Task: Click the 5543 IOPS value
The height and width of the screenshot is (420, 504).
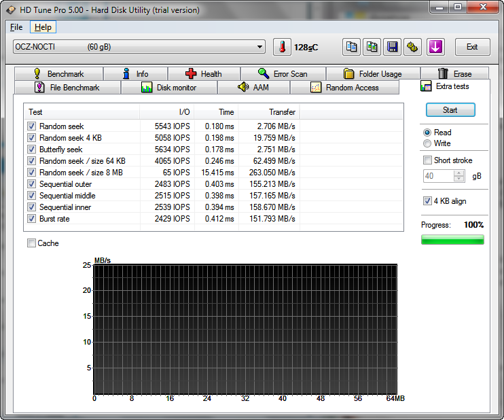Action: pos(173,126)
